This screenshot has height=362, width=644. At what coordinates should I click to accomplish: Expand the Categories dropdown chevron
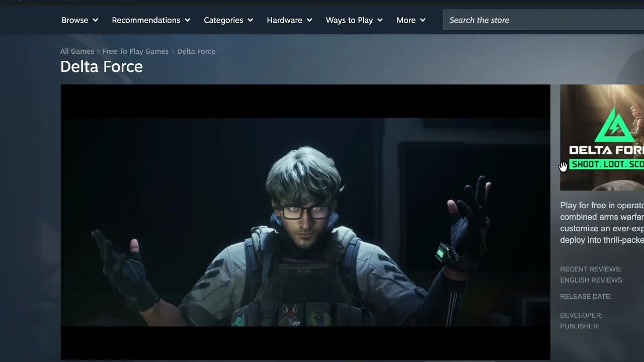(x=250, y=20)
